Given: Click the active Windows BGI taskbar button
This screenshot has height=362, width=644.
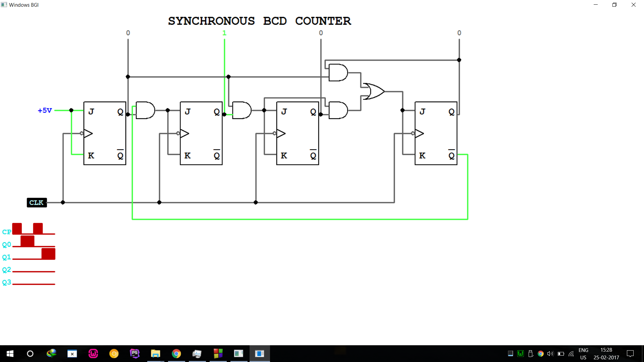Looking at the screenshot, I should point(260,354).
